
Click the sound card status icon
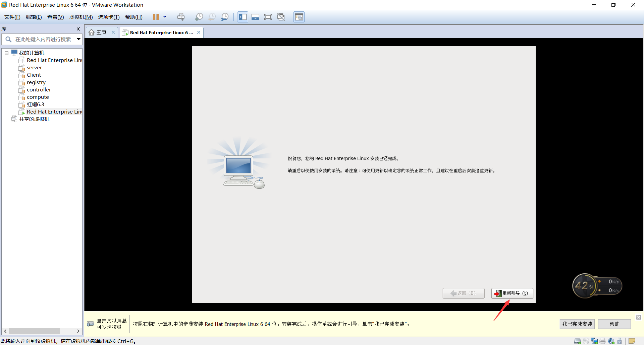click(x=611, y=341)
